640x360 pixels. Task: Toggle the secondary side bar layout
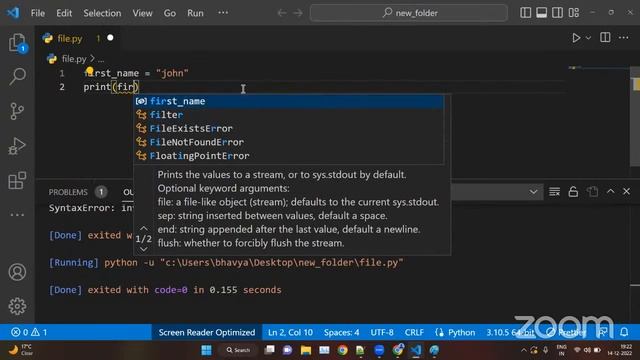(558, 13)
